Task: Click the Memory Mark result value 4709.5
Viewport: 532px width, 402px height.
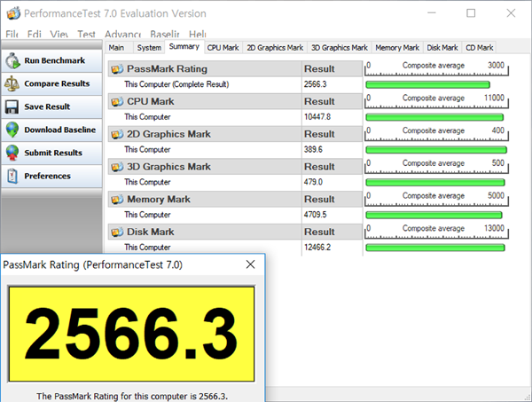Action: click(315, 215)
